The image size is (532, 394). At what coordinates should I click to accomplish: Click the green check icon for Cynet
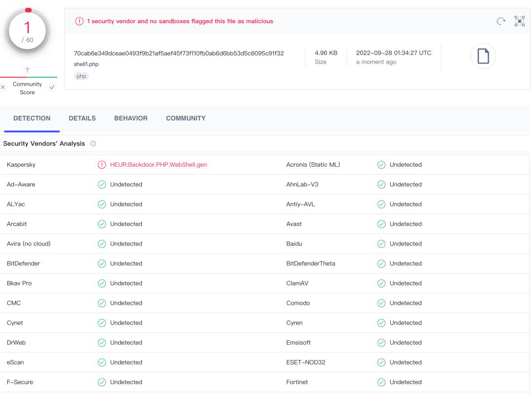[x=102, y=322]
